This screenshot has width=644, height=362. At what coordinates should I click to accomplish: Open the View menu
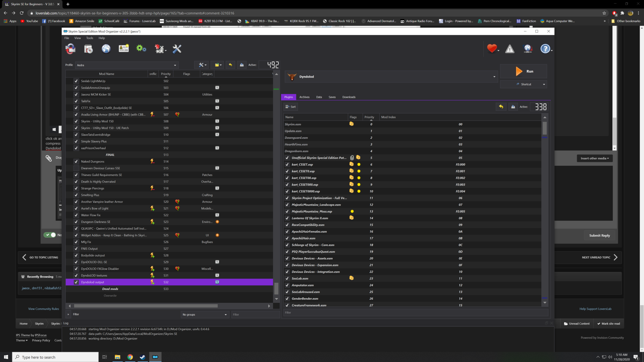point(77,38)
